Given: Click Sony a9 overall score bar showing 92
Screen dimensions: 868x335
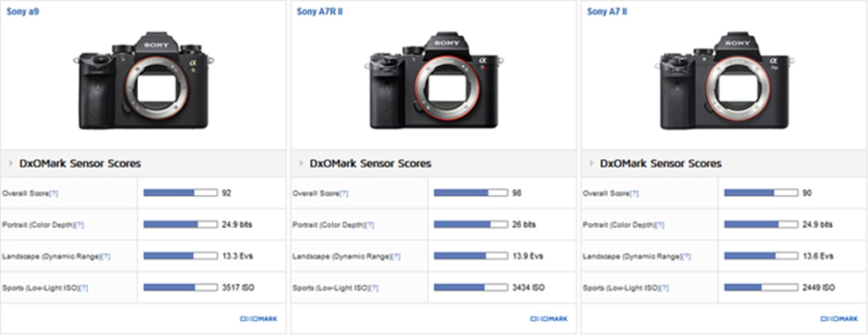Looking at the screenshot, I should coord(180,193).
